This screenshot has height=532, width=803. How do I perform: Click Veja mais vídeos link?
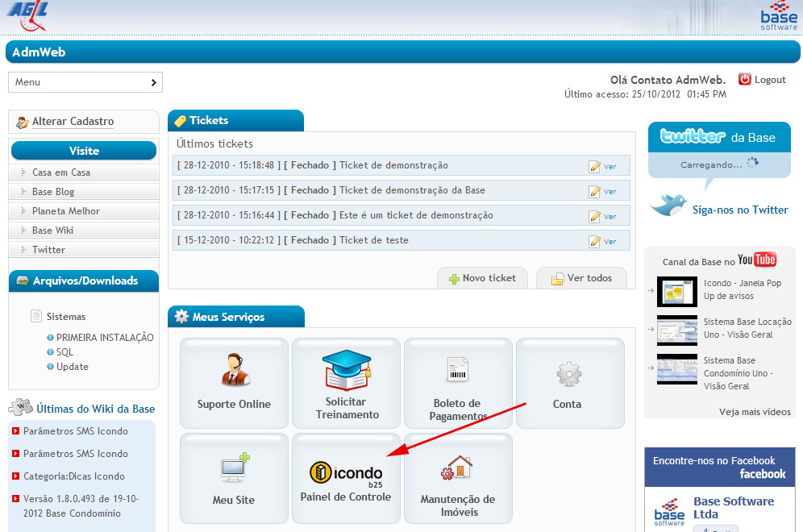pos(755,412)
